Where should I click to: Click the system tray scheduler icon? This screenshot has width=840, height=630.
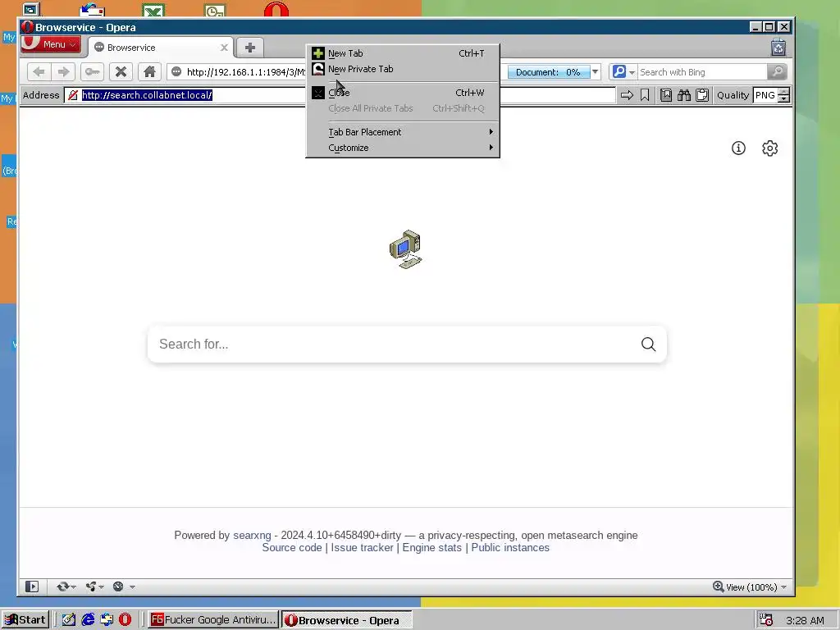pyautogui.click(x=766, y=620)
